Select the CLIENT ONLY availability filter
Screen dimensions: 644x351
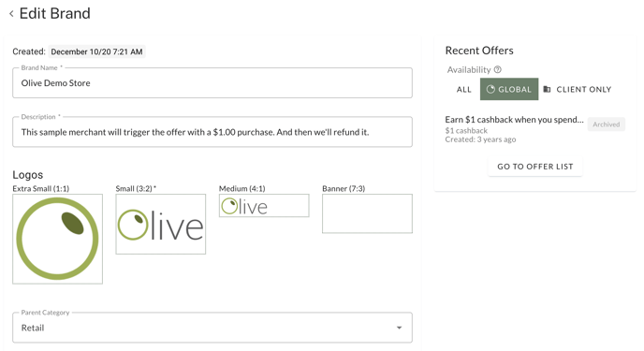(577, 89)
